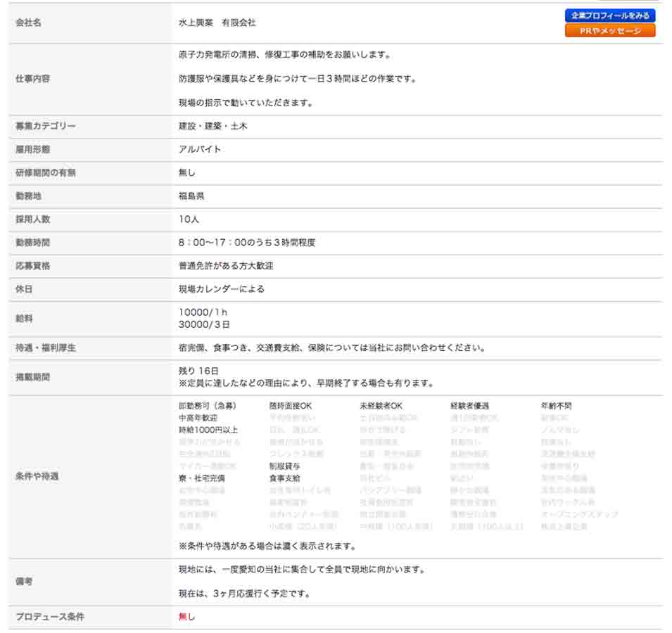This screenshot has height=633, width=672.
Task: Click the 食事支給 condition tag
Action: [x=284, y=478]
